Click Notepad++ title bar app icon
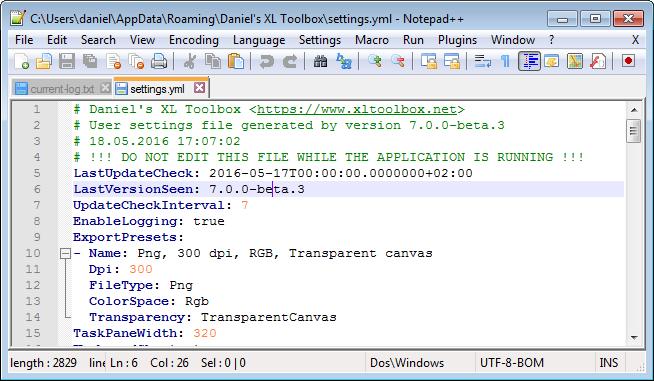 coord(18,18)
